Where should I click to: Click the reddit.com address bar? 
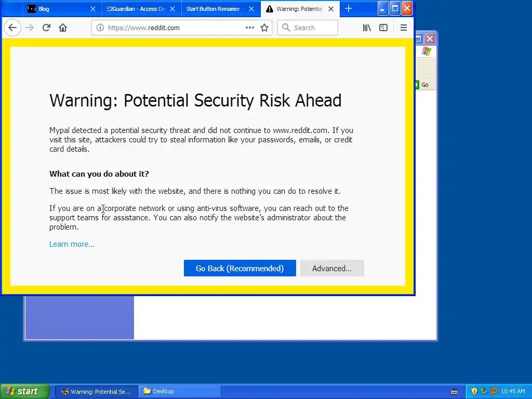pos(181,28)
